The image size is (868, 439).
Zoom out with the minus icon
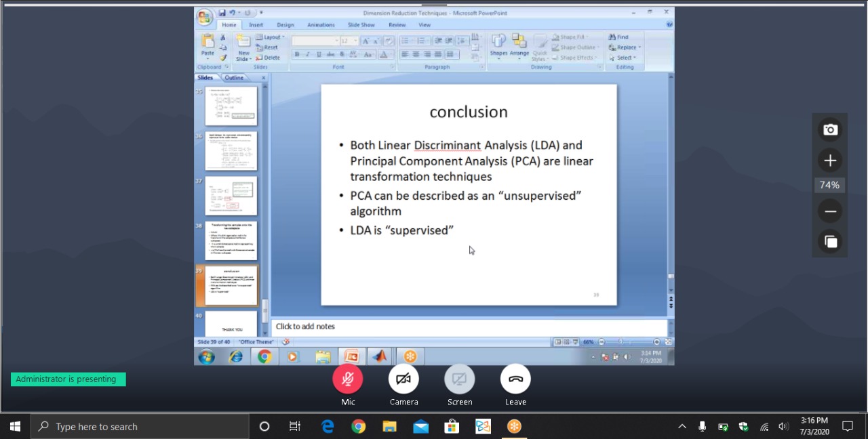[x=830, y=211]
